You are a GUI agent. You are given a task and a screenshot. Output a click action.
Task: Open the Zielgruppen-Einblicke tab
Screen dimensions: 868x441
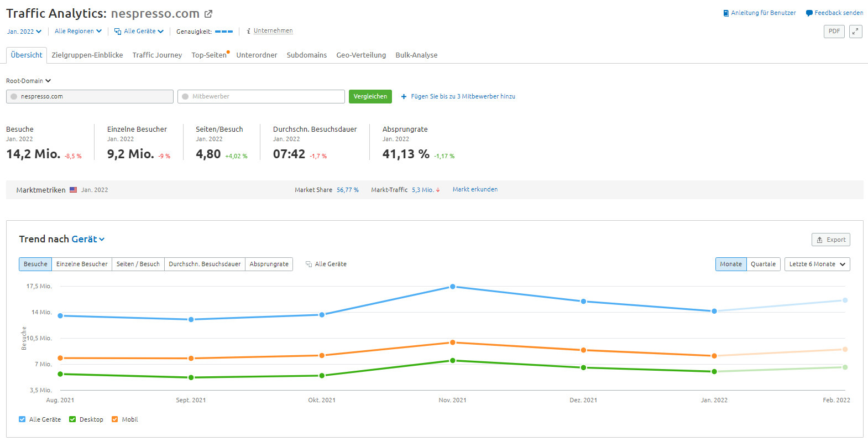pos(87,55)
